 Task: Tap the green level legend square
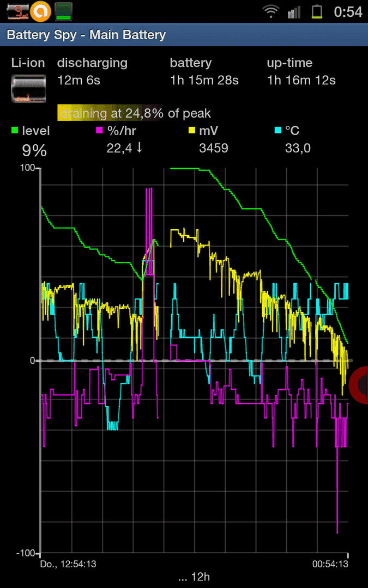pos(15,131)
